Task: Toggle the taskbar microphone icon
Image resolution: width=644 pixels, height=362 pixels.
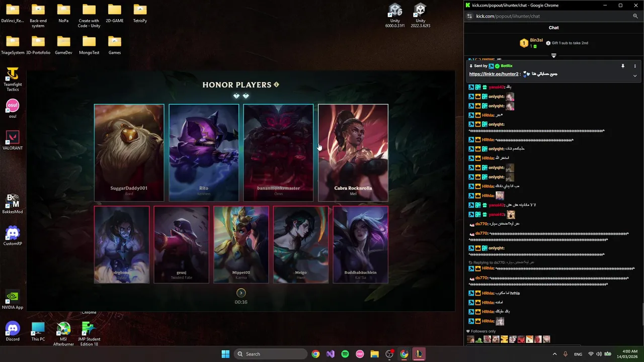Action: tap(565, 354)
